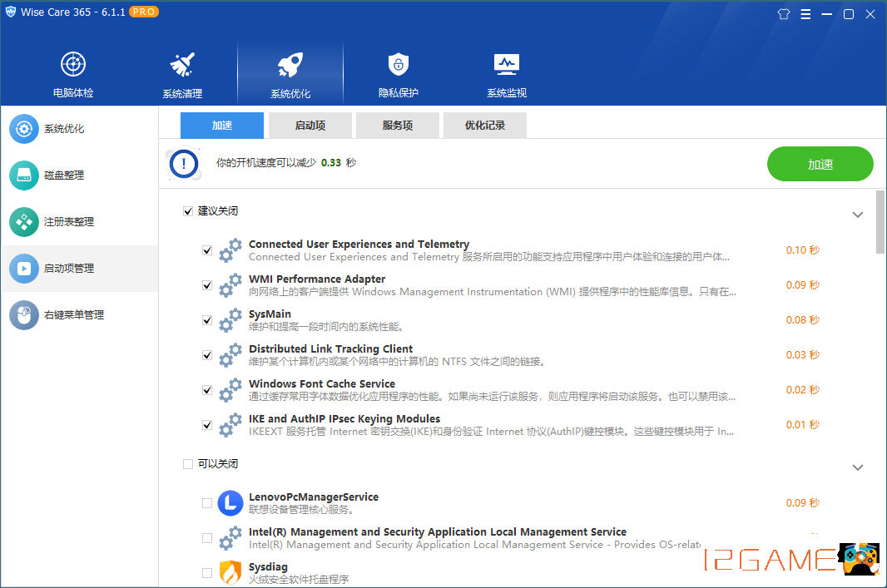Switch to the 启动项 tab
Viewport: 887px width, 588px height.
tap(310, 126)
